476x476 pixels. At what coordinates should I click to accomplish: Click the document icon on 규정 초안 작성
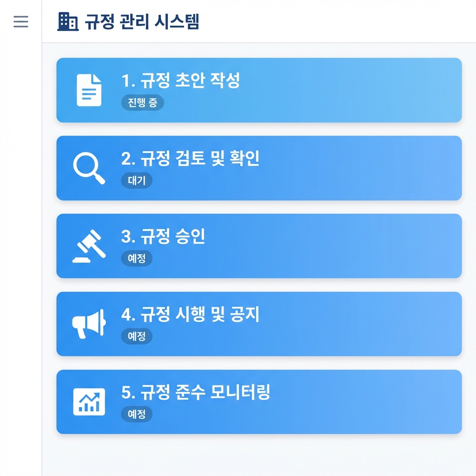(x=90, y=88)
